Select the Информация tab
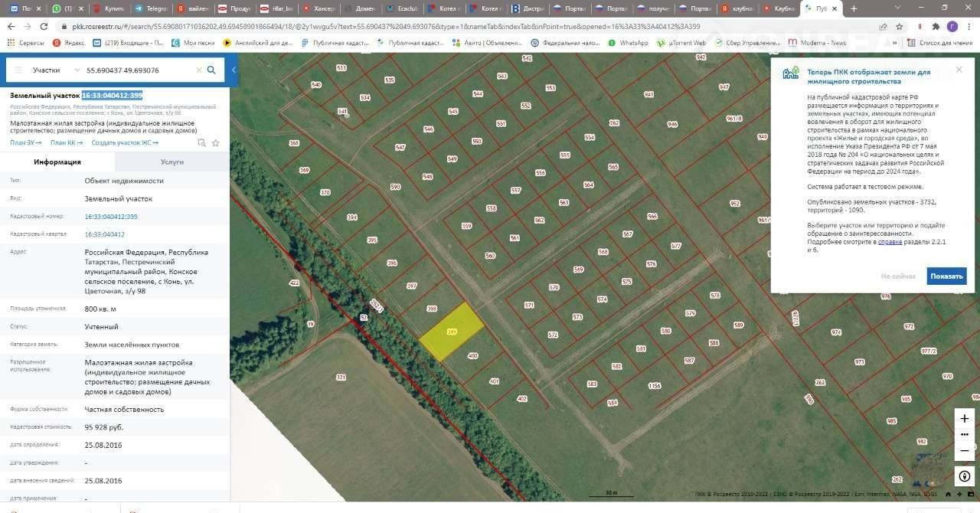 (x=57, y=162)
